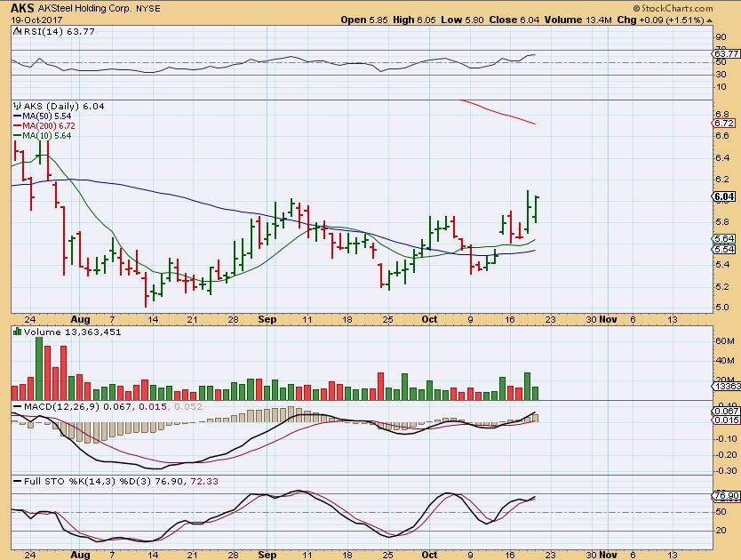Click the RSI(14) 63.77 panel label
This screenshot has height=560, width=741.
click(x=59, y=32)
